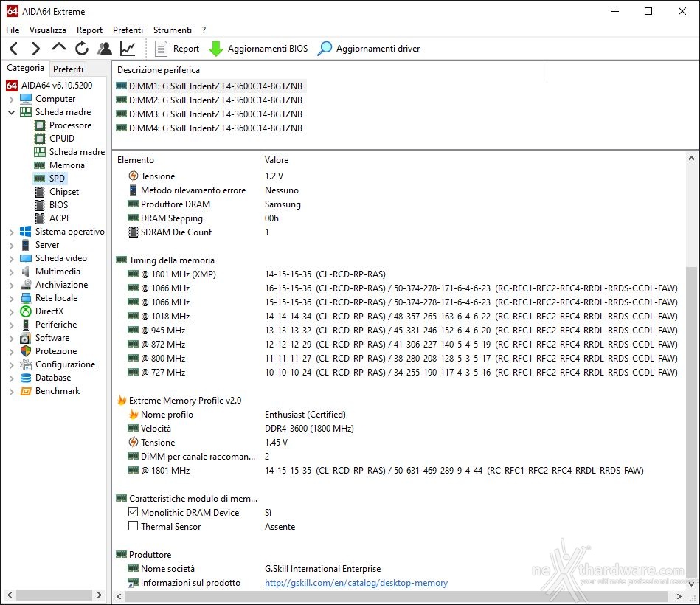Go back with the left arrow toolbar icon
Image resolution: width=700 pixels, height=605 pixels.
click(x=14, y=48)
